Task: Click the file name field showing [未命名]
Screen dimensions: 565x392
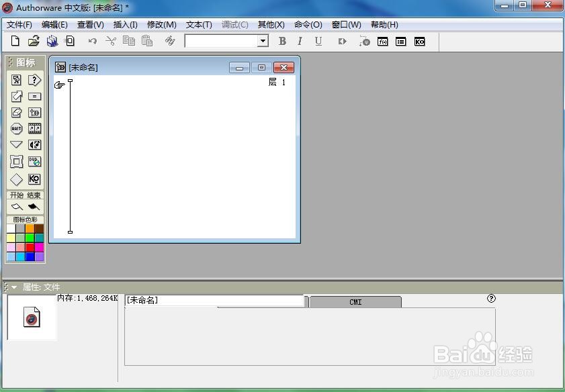Action: tap(214, 301)
